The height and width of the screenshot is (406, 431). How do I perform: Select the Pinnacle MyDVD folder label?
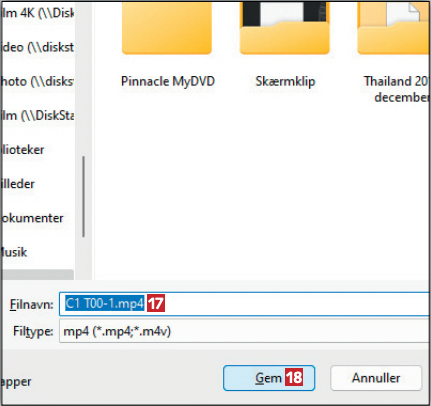tap(168, 82)
